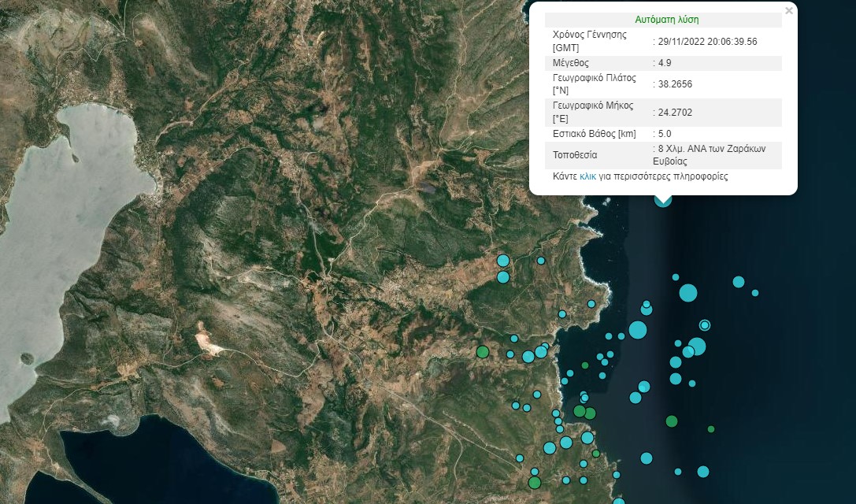Click the southernmost green marker on land
This screenshot has width=856, height=504.
535,483
